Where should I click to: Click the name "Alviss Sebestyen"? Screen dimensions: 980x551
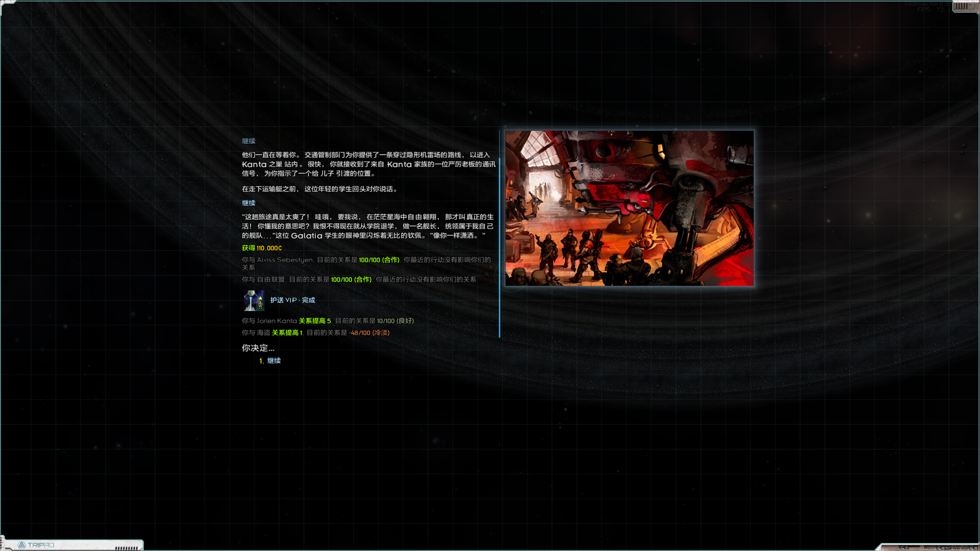(x=285, y=260)
